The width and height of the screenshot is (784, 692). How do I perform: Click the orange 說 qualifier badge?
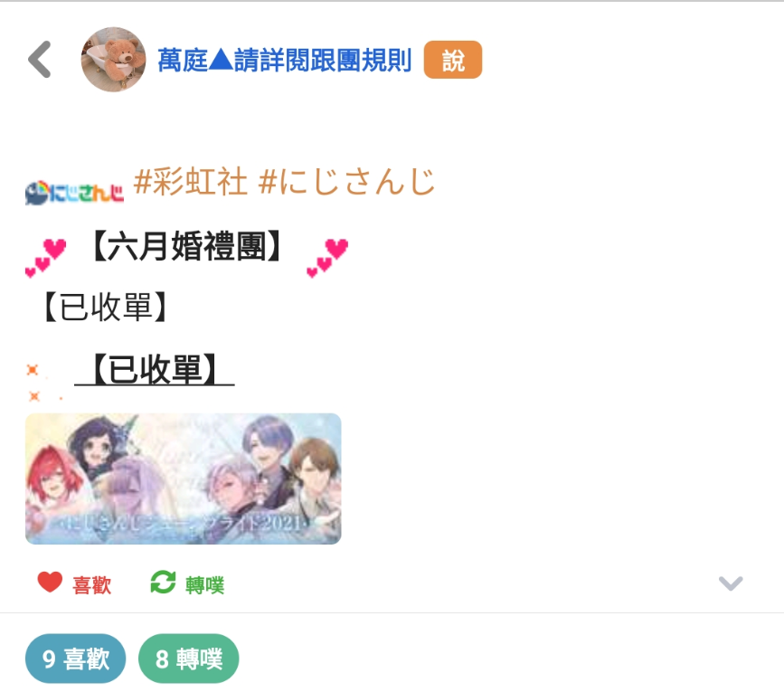tap(453, 60)
